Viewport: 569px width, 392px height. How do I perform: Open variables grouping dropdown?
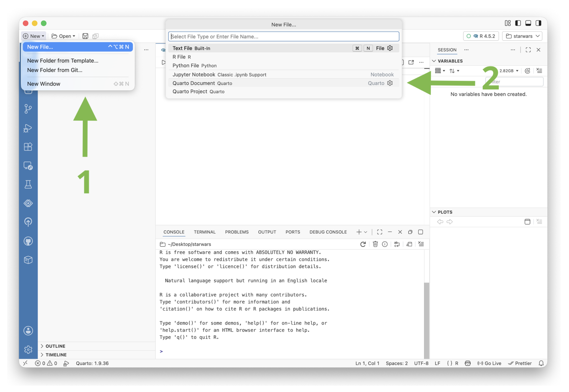[x=440, y=71]
